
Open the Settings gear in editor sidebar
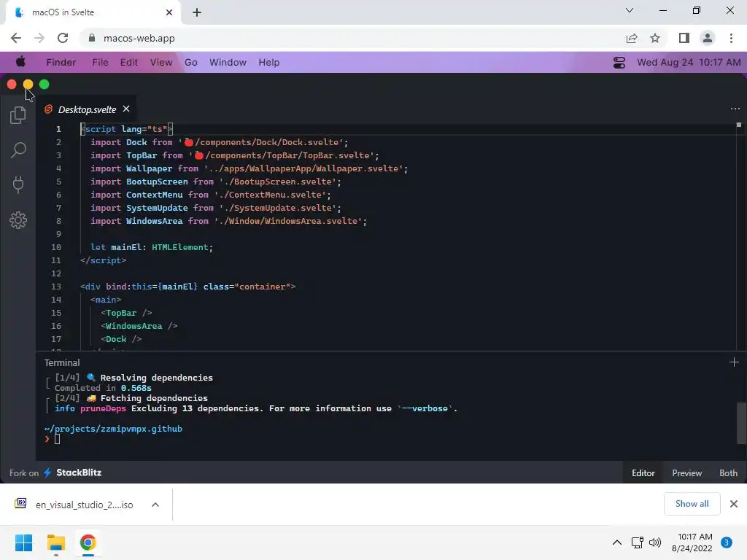[18, 220]
